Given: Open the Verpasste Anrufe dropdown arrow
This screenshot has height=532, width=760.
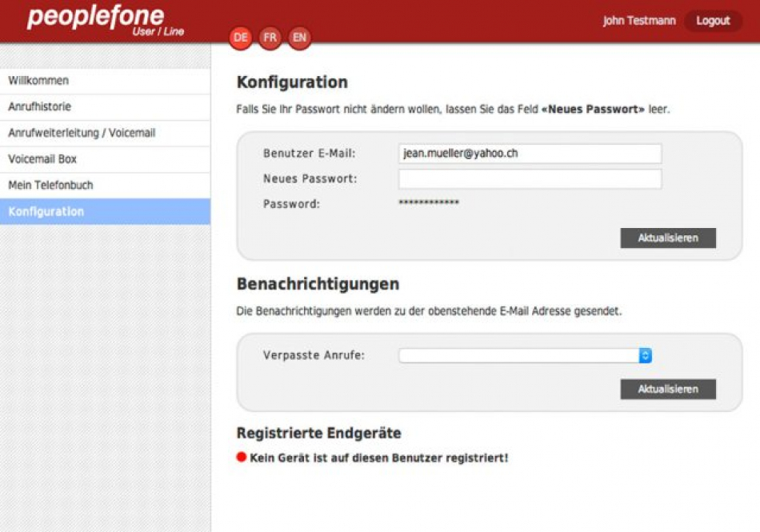Looking at the screenshot, I should pyautogui.click(x=645, y=355).
